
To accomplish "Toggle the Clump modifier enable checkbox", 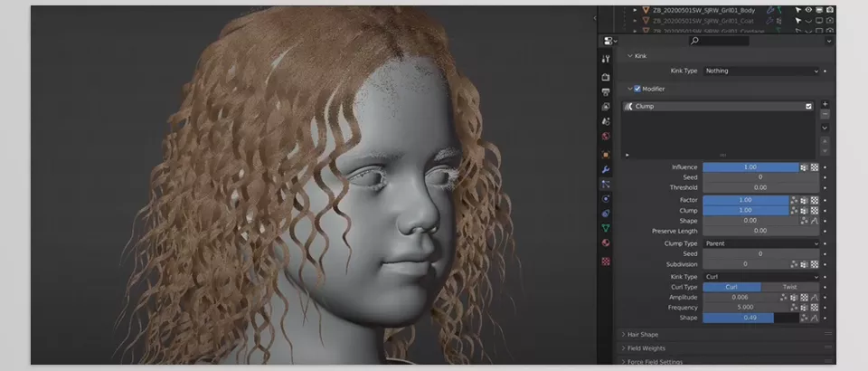I will [x=808, y=106].
